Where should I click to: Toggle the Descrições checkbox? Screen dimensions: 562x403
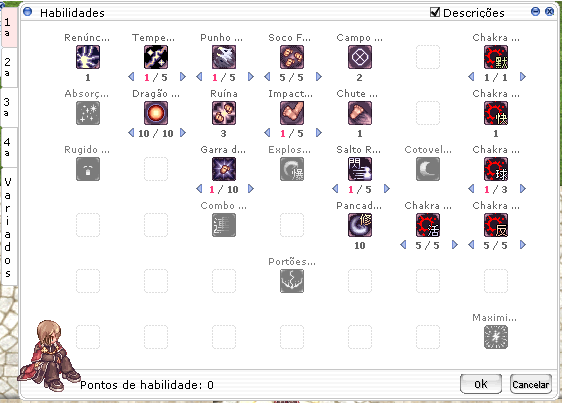coord(435,12)
